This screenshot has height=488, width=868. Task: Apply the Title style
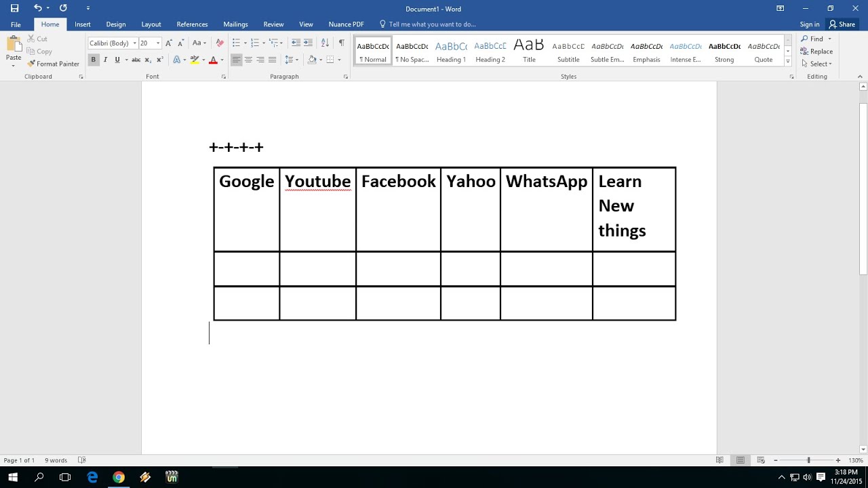(x=529, y=52)
